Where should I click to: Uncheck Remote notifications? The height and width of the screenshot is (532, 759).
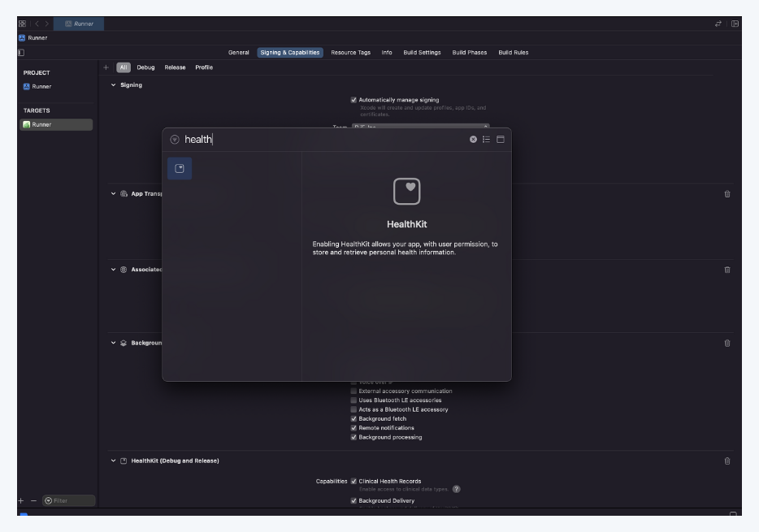[353, 427]
